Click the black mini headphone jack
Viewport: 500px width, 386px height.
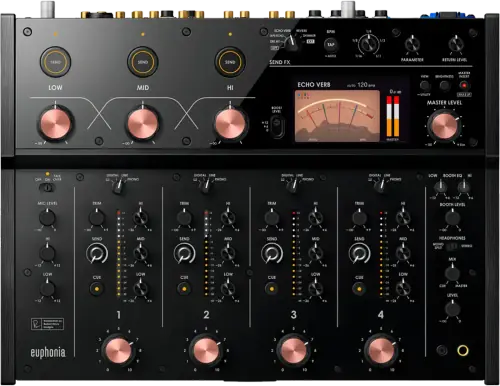tap(442, 350)
